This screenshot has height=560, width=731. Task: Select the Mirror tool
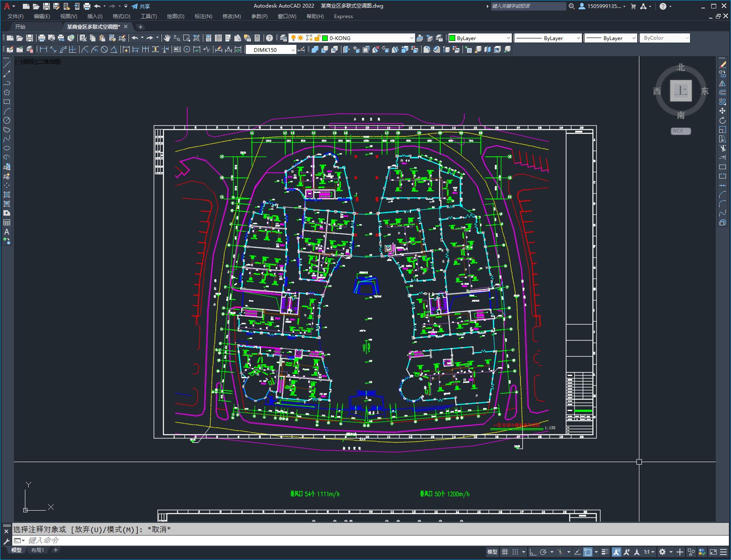pyautogui.click(x=723, y=83)
